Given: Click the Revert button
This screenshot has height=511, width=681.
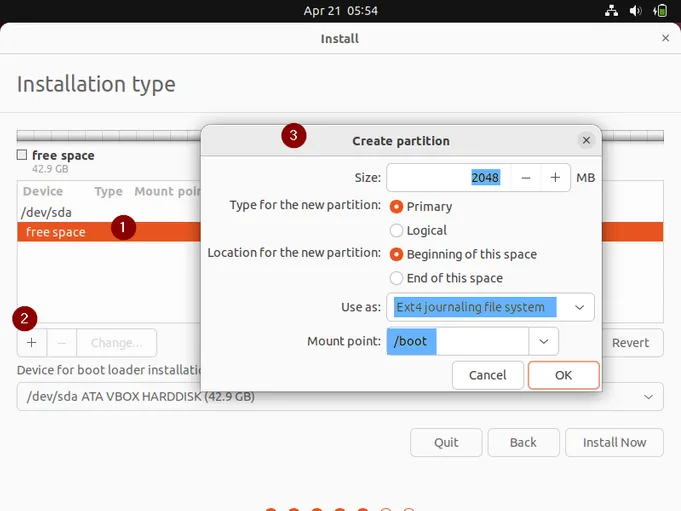Looking at the screenshot, I should coord(631,343).
